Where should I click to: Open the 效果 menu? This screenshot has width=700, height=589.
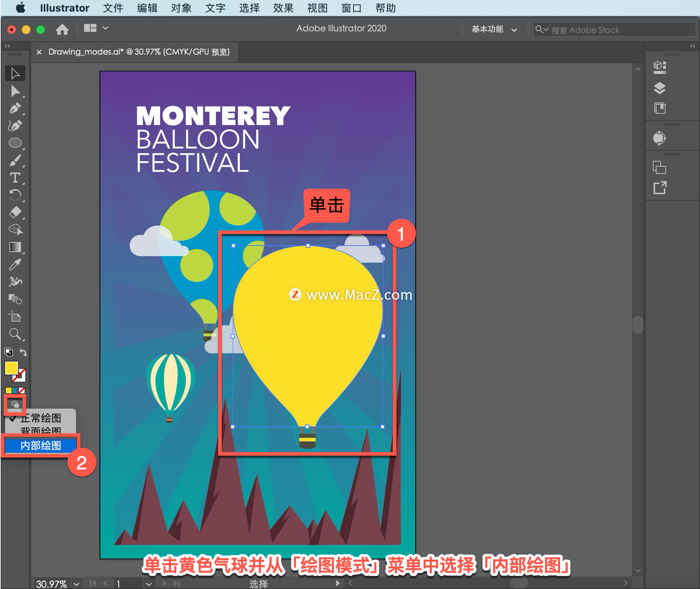click(283, 8)
